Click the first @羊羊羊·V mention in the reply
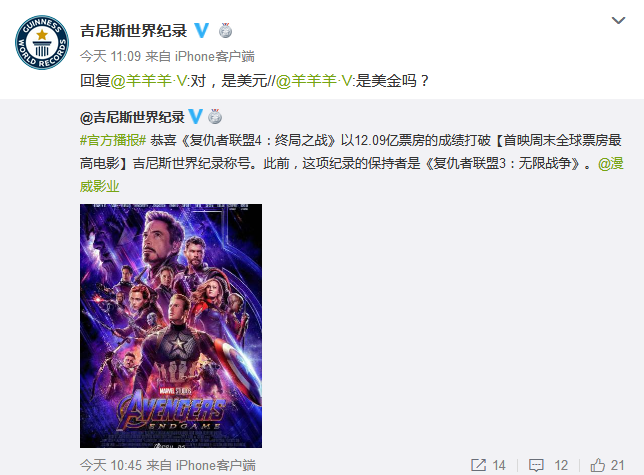Screen dimensions: 644x475 (x=149, y=80)
